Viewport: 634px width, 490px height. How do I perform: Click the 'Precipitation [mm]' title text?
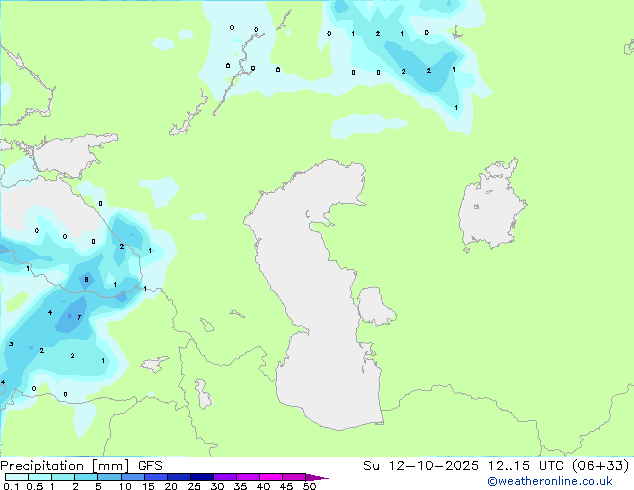click(x=65, y=466)
